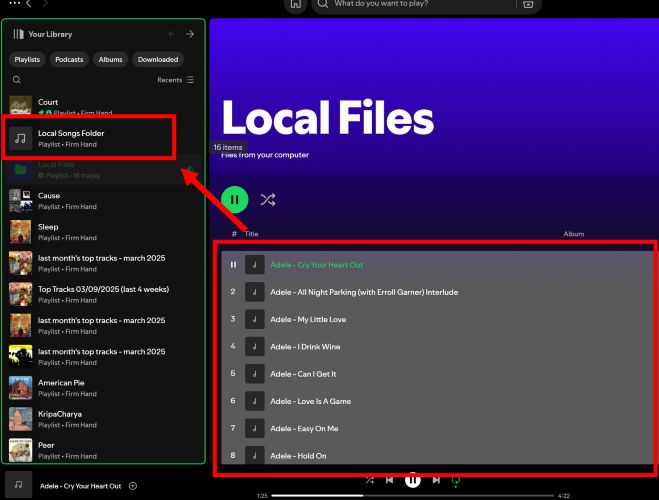Filter library by Playlists
Image resolution: width=659 pixels, height=500 pixels.
[27, 60]
